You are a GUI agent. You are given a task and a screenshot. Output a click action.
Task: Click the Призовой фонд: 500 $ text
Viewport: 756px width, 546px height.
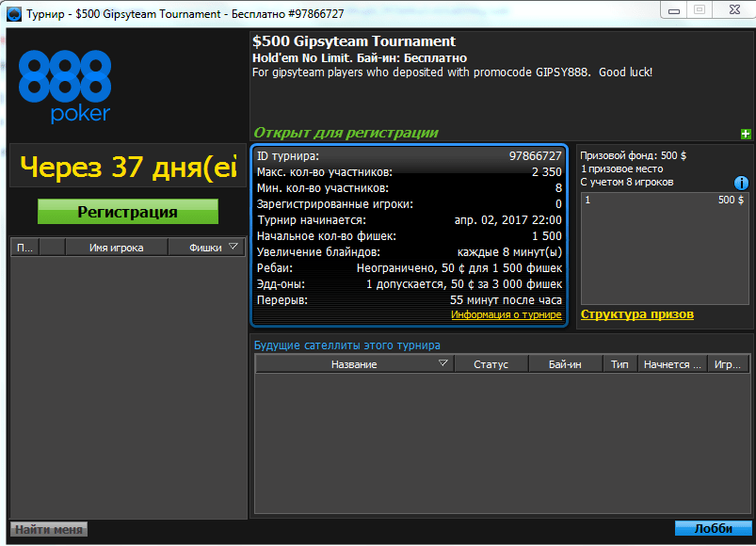633,155
